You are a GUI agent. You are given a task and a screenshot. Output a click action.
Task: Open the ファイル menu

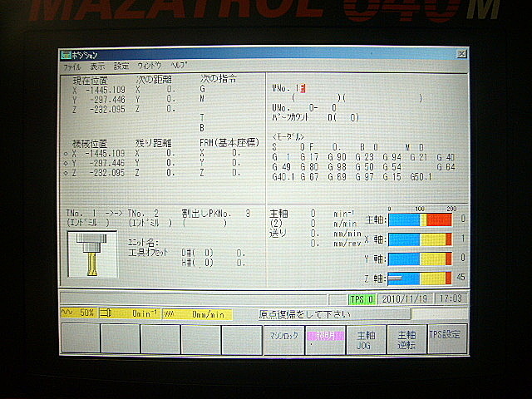(x=72, y=66)
